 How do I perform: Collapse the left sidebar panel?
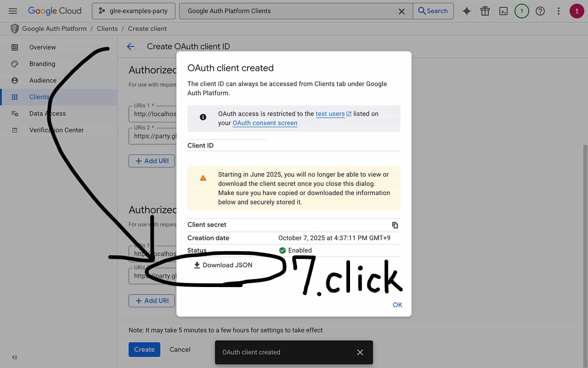[14, 357]
